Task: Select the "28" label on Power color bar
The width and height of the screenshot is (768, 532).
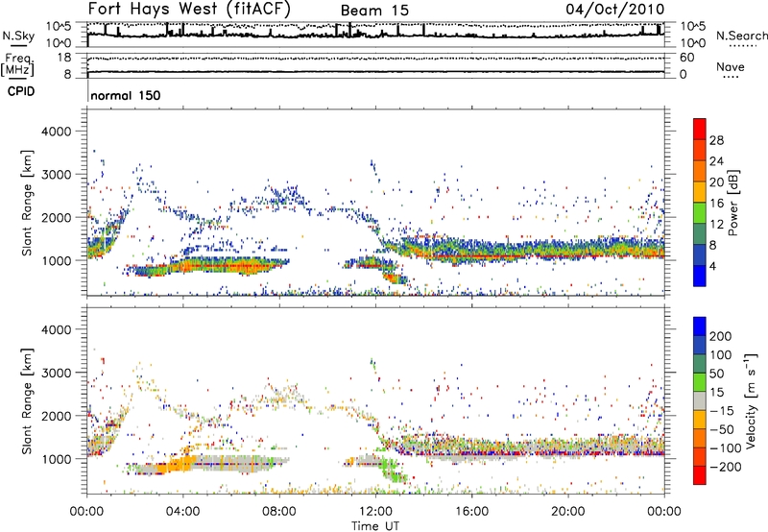Action: tap(716, 140)
